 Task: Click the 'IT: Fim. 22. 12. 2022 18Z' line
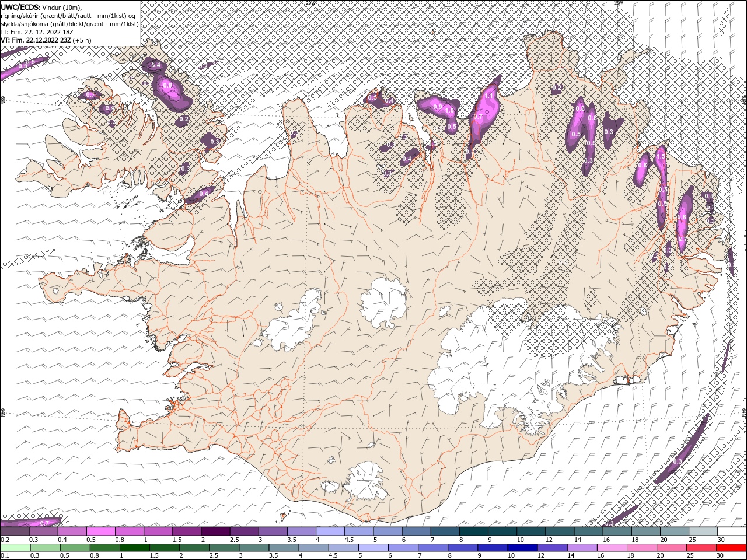[x=37, y=32]
